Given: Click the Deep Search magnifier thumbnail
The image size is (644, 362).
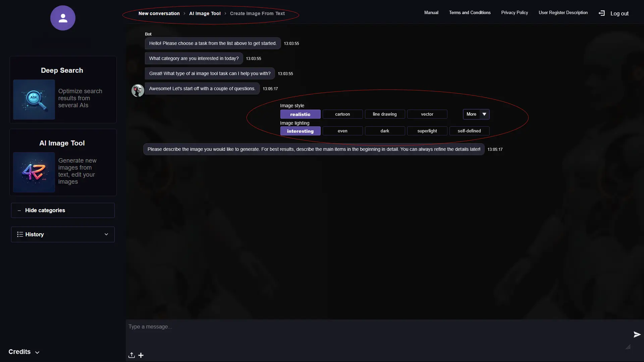Looking at the screenshot, I should point(34,100).
